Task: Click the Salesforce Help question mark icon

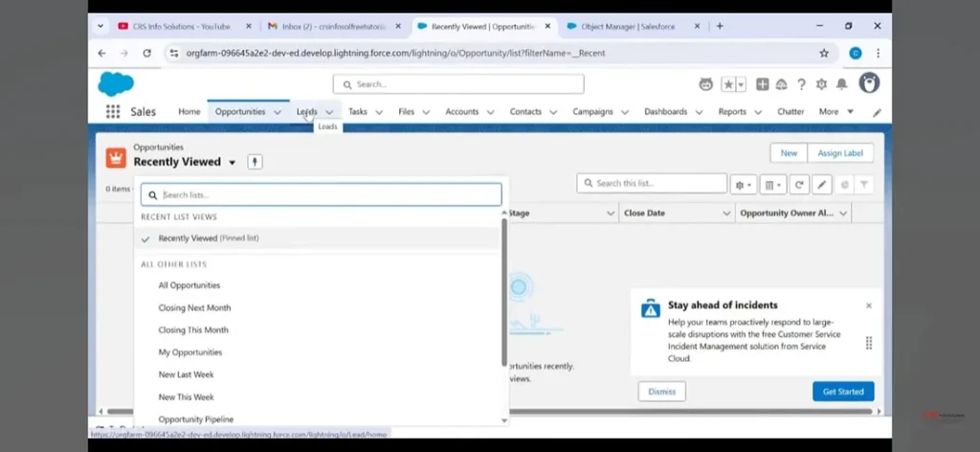Action: [x=801, y=84]
